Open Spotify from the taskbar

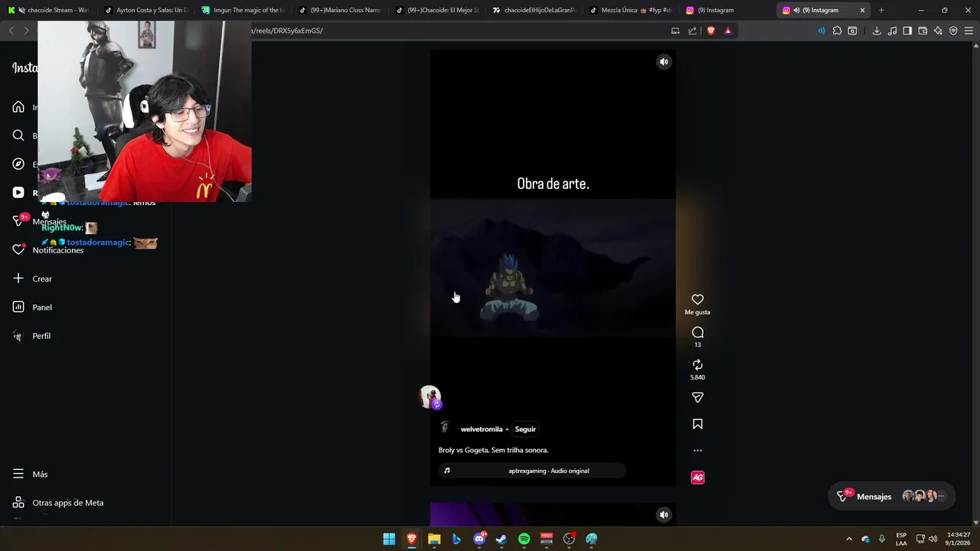pos(524,539)
